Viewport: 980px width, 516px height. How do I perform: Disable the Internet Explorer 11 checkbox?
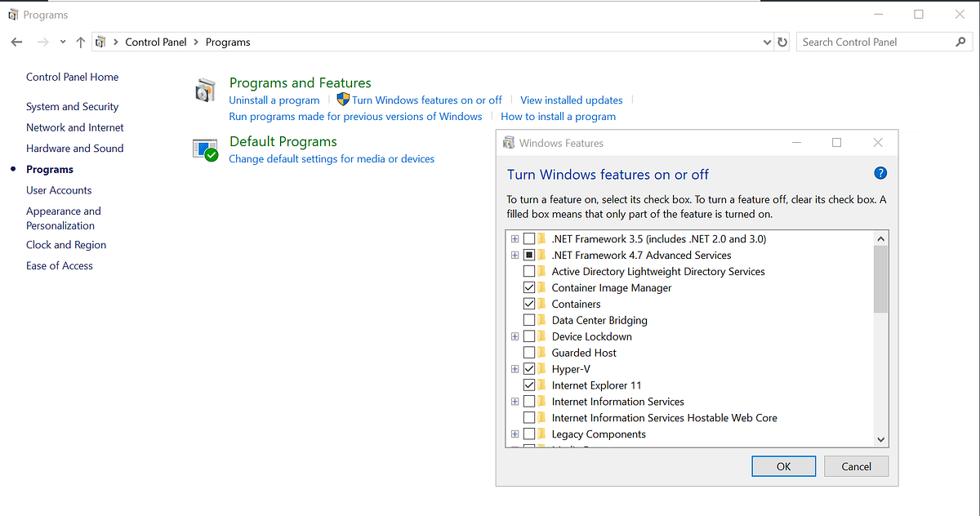coord(528,385)
